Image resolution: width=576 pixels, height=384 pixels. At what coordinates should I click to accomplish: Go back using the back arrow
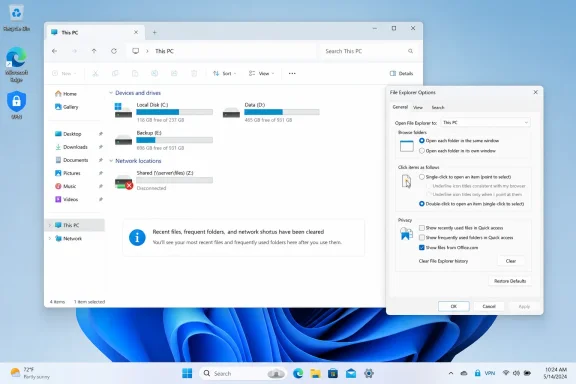coord(55,51)
